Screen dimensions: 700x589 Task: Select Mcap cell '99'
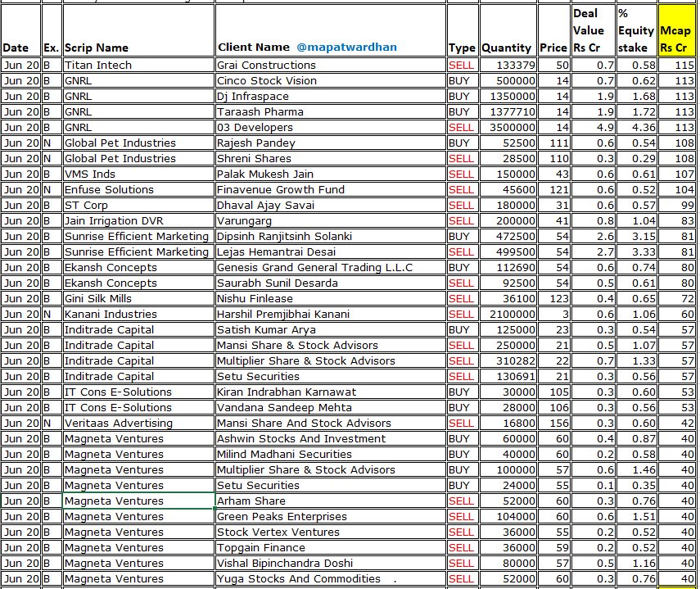pos(676,206)
